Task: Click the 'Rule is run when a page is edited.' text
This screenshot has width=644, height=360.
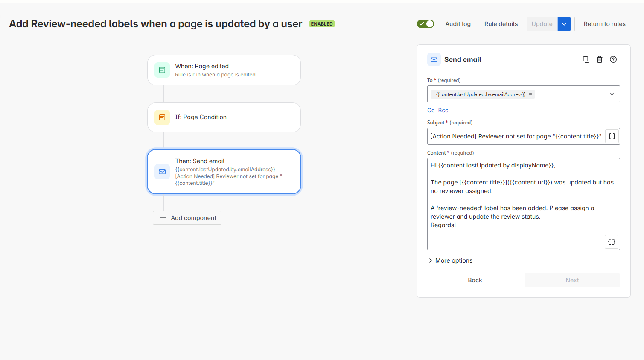Action: pos(216,75)
